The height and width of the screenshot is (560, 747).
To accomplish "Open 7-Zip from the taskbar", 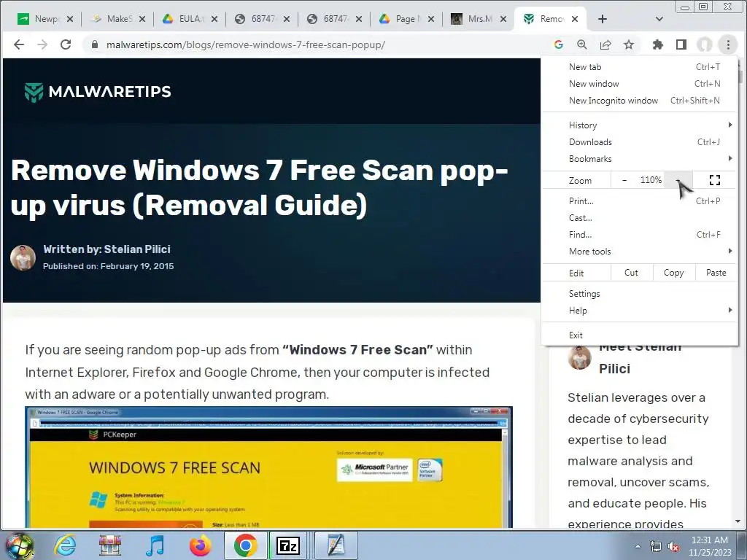I will (288, 545).
